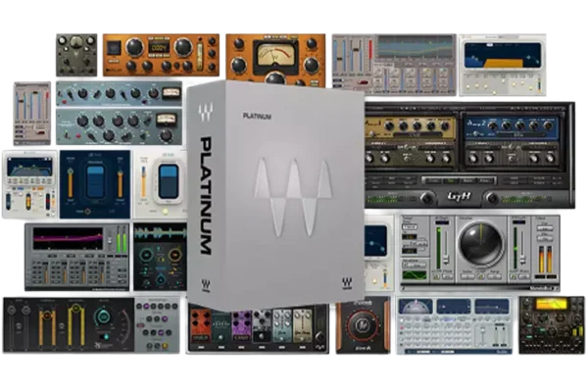Viewport: 588px width, 392px height.
Task: Open the gray analyzer plugin with purple curve
Action: [77, 257]
